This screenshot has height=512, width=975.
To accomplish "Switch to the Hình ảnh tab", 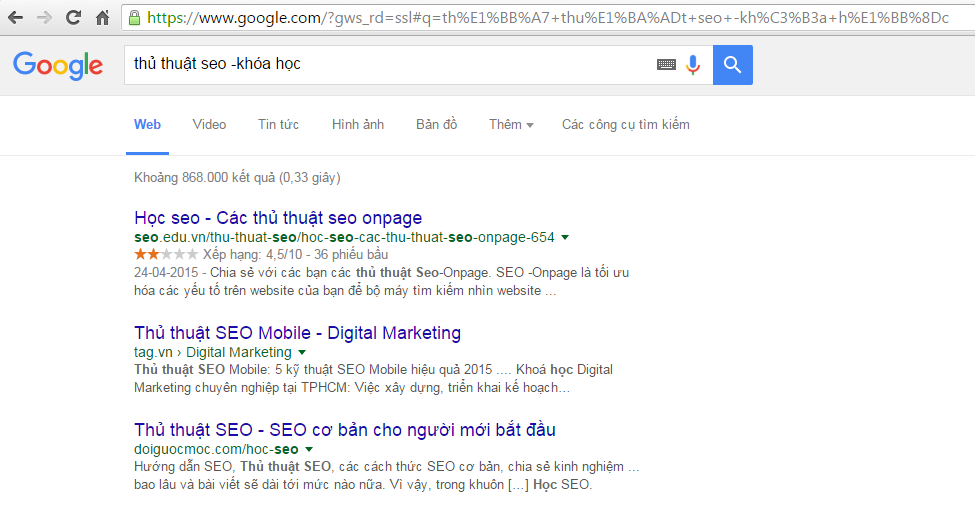I will (358, 124).
